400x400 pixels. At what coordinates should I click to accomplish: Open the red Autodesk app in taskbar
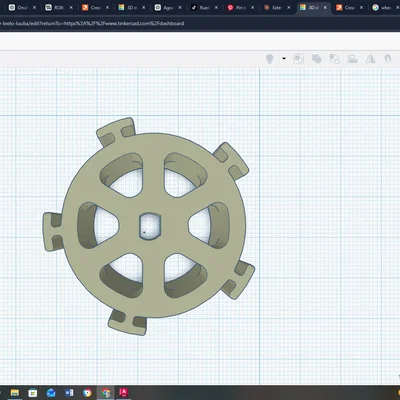[x=123, y=393]
